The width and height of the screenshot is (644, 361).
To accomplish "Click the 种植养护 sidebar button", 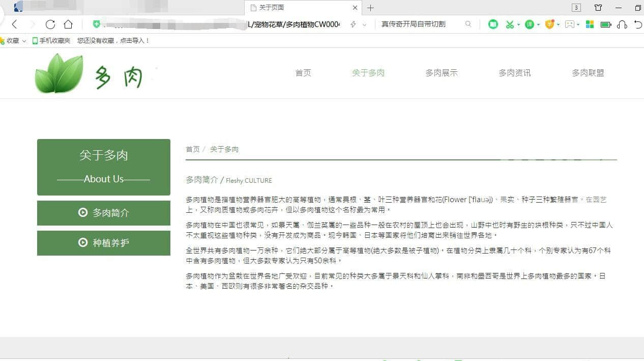I will pos(104,243).
